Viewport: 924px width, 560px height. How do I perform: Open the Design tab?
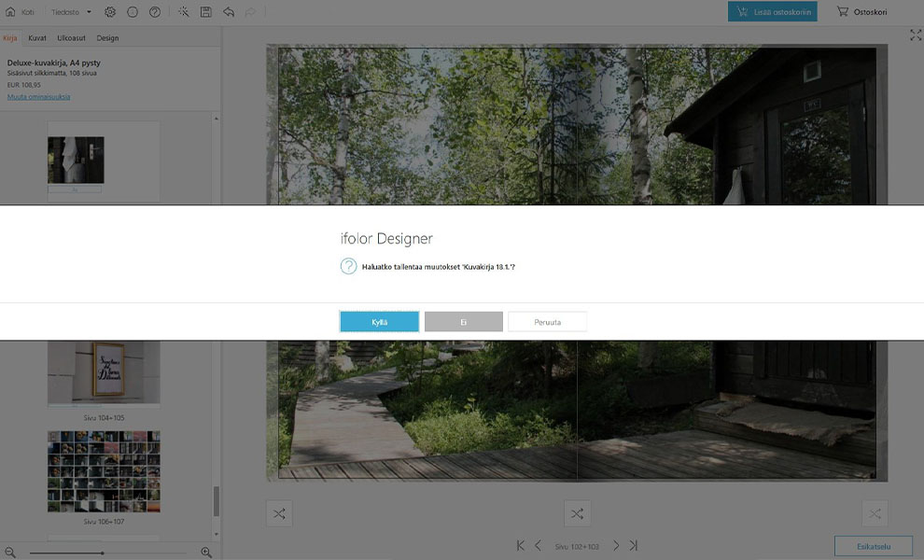point(107,38)
